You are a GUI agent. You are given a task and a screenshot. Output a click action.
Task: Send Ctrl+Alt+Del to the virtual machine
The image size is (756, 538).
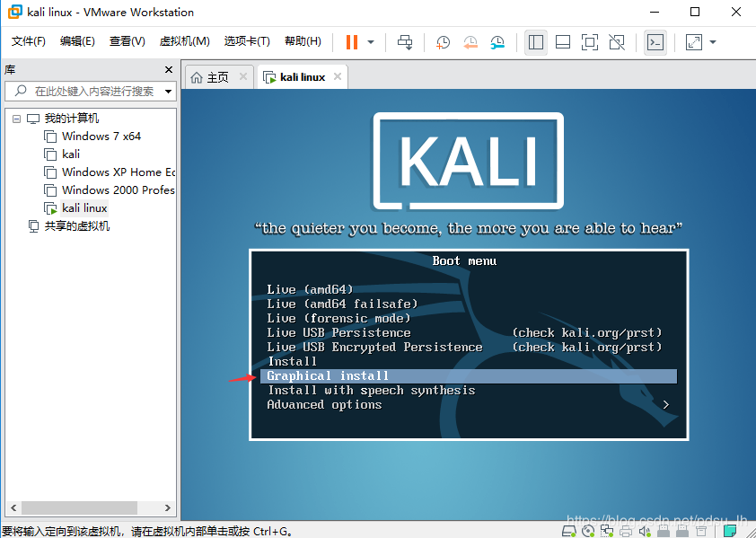pos(405,42)
